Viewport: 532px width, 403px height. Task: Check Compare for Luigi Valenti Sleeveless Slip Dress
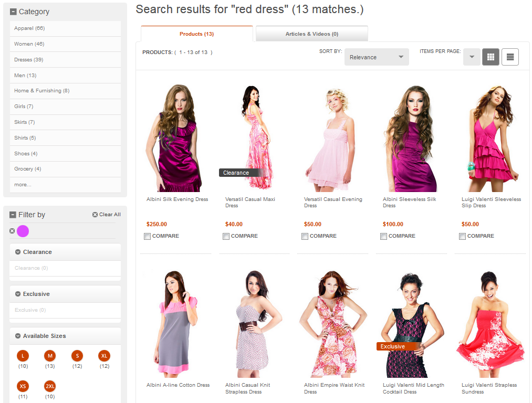click(462, 236)
